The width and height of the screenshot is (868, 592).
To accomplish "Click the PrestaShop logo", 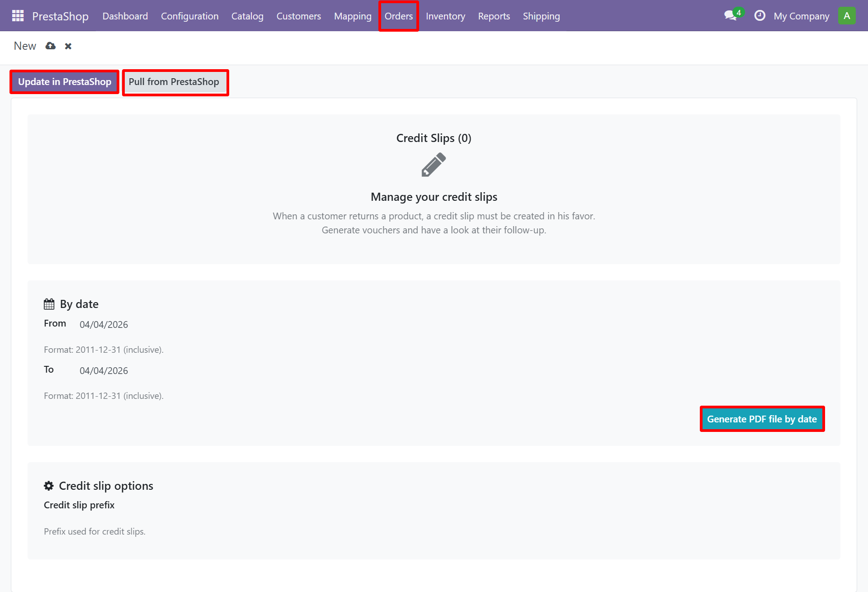I will 60,16.
